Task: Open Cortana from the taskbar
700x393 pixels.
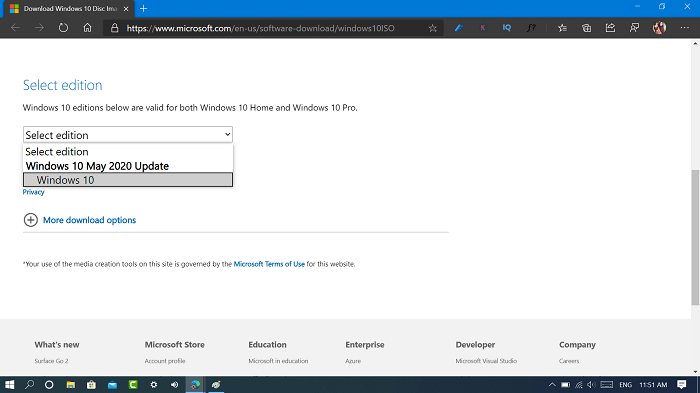Action: coord(49,385)
